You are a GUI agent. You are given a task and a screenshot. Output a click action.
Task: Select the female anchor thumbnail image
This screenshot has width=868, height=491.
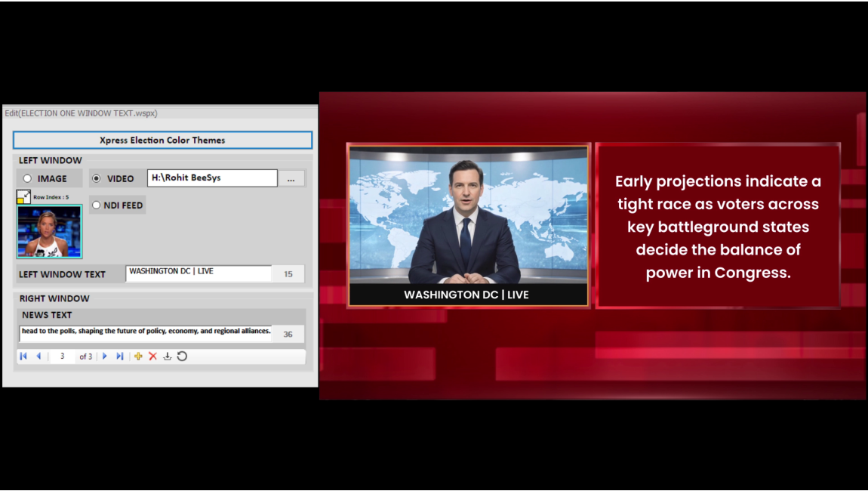pos(49,232)
